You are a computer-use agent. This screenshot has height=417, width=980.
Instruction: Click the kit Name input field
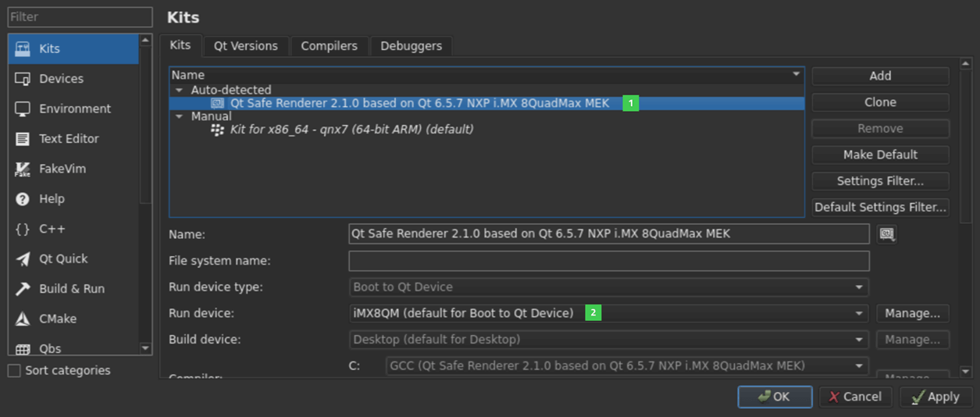(x=608, y=233)
